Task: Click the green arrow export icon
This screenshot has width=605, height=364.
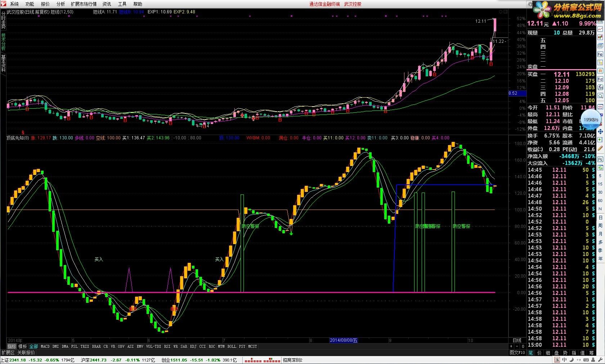Action: point(600,140)
